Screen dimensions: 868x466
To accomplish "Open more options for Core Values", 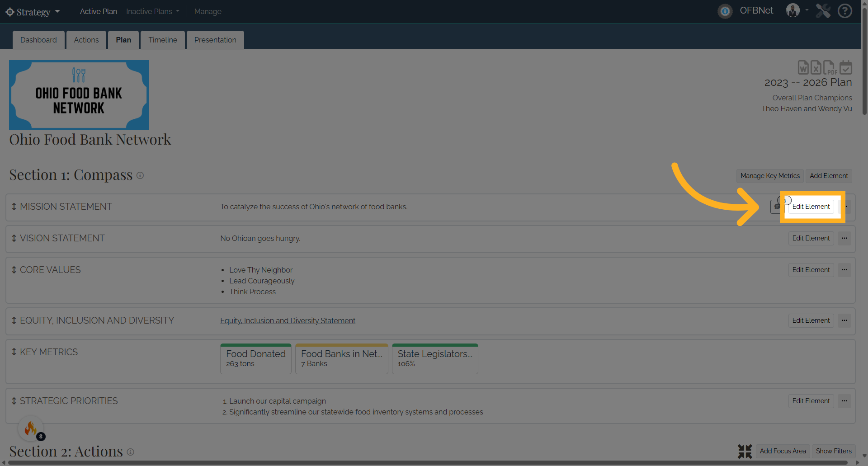I will (844, 270).
